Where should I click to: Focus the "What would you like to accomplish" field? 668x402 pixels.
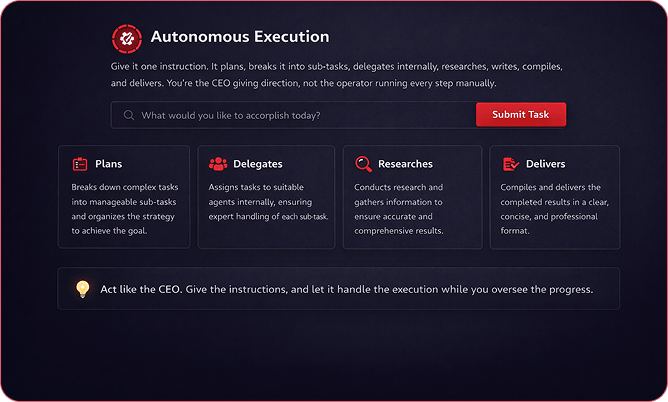[300, 115]
